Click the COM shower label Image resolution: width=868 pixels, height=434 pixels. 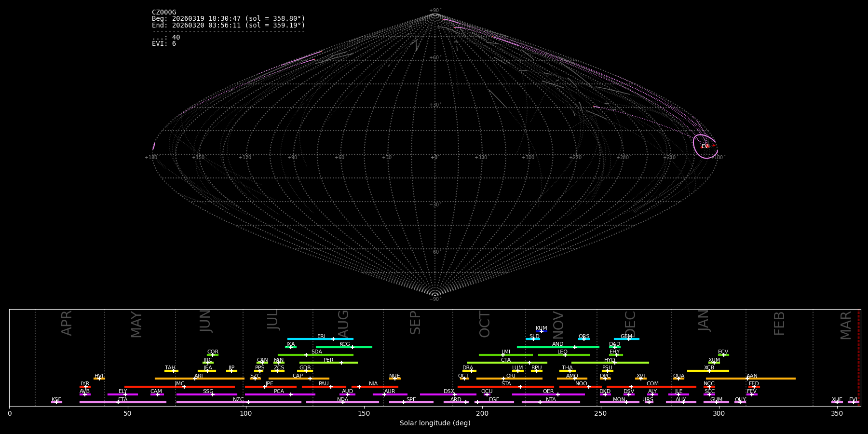point(652,384)
